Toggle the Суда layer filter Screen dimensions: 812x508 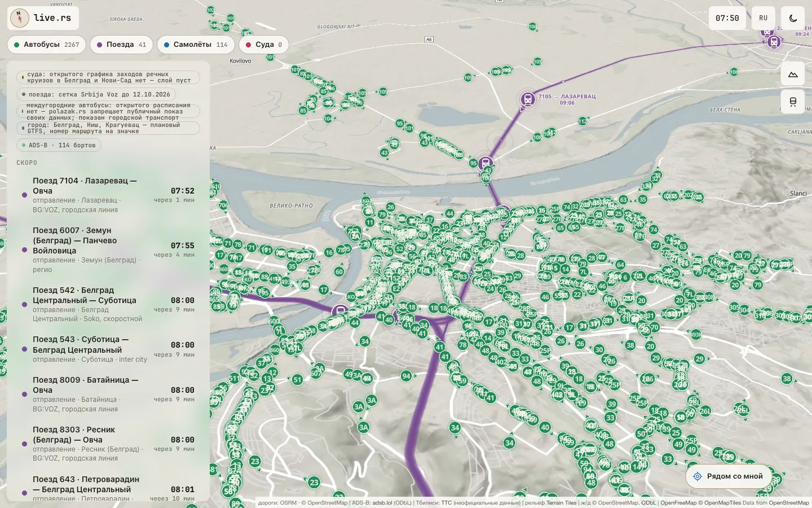point(264,45)
